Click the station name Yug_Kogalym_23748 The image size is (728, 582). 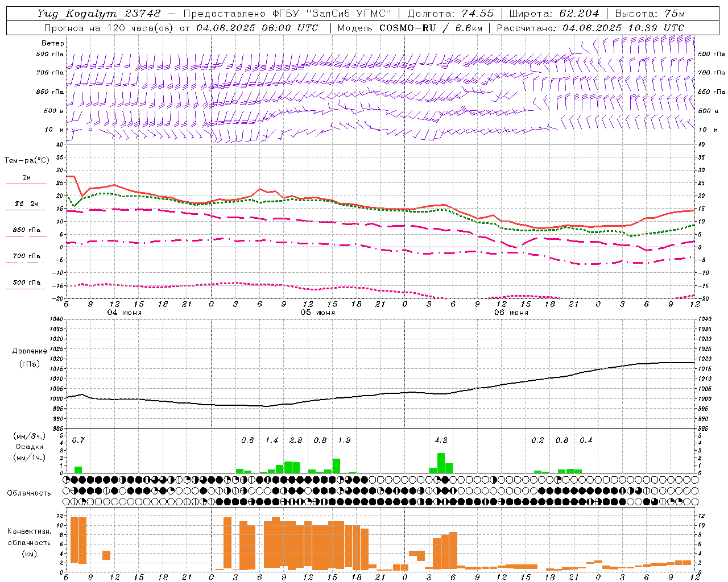pyautogui.click(x=99, y=14)
